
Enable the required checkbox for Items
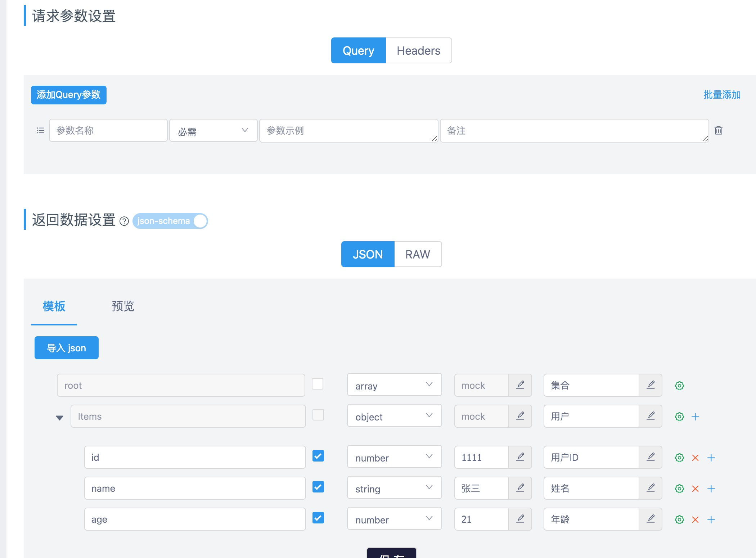pos(318,415)
